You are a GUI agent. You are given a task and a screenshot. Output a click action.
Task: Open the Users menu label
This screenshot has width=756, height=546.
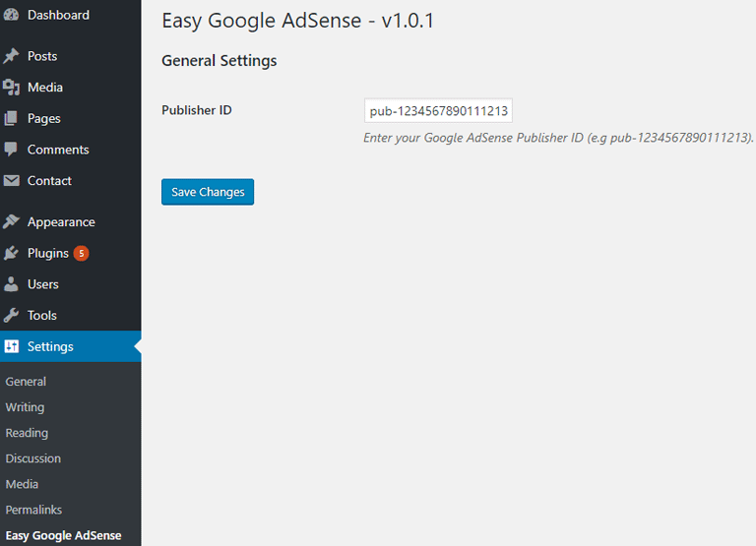click(43, 284)
